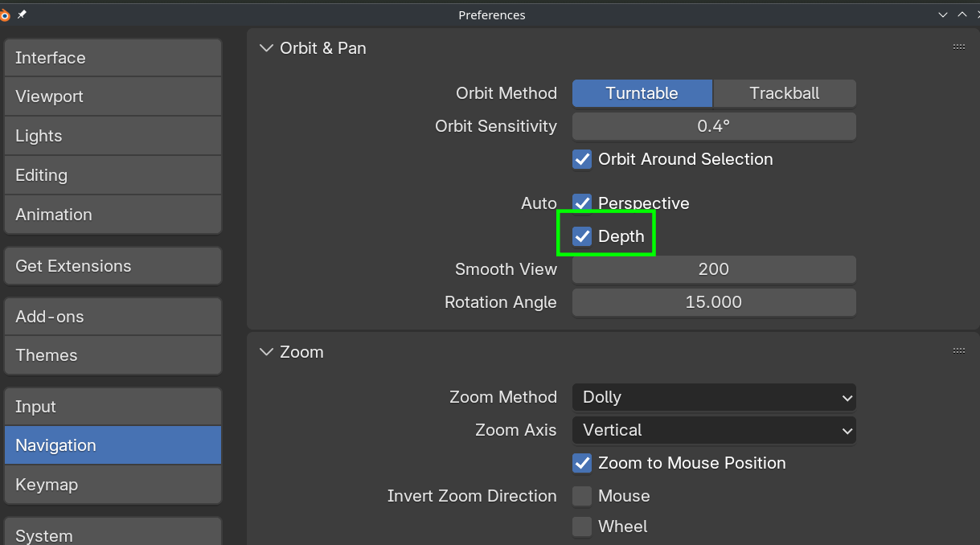
Task: Open the Add-ons preferences section
Action: pyautogui.click(x=113, y=317)
